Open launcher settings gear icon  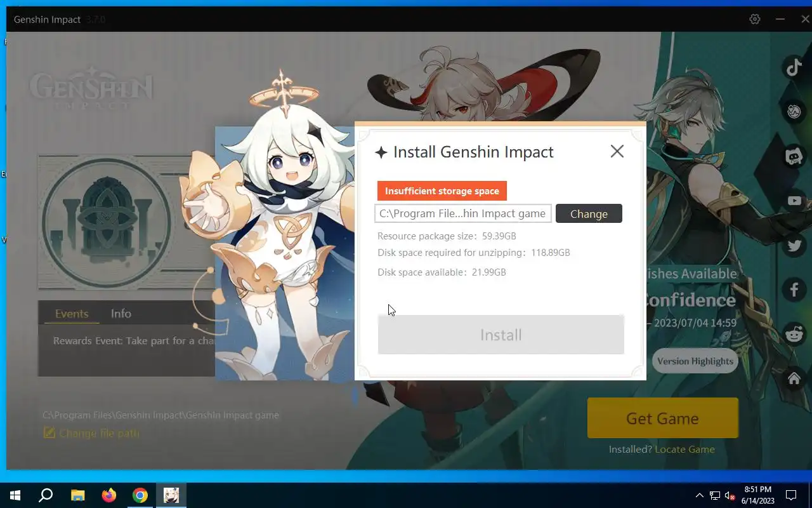[x=754, y=19]
